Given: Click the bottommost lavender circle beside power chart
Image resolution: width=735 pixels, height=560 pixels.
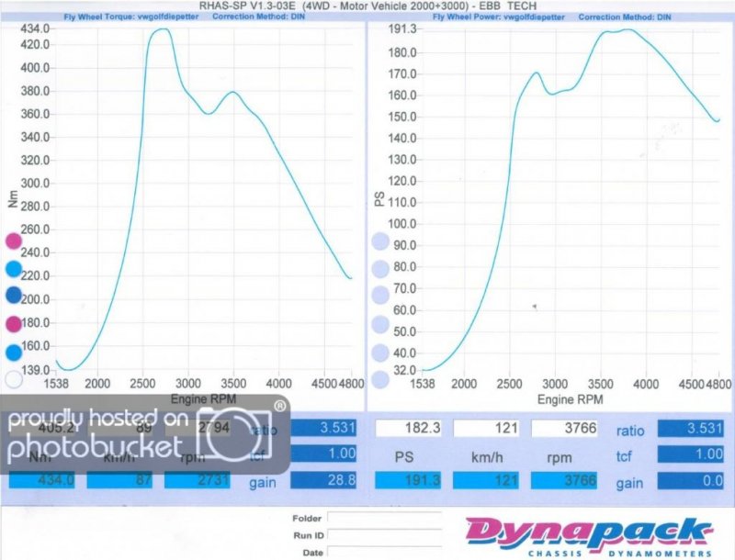Looking at the screenshot, I should pos(379,379).
